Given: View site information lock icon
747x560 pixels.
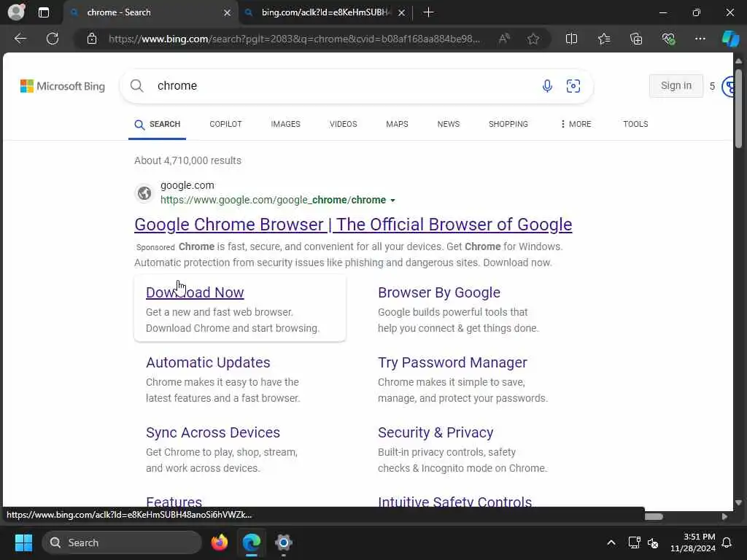Looking at the screenshot, I should pyautogui.click(x=92, y=39).
